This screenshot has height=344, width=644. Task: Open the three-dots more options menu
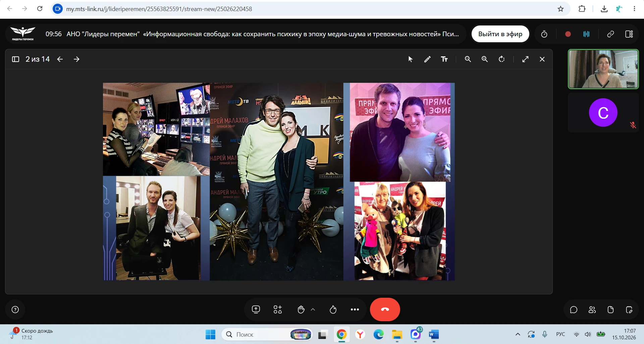pyautogui.click(x=355, y=309)
